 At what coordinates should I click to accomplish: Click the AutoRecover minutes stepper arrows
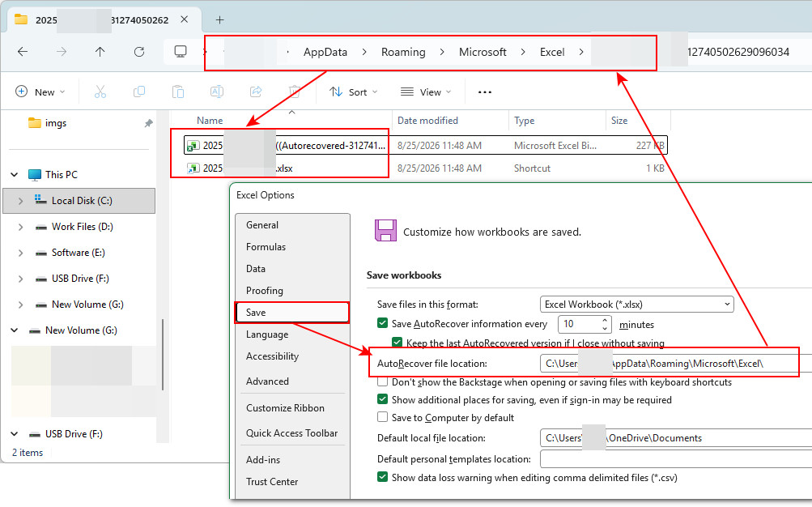(605, 324)
